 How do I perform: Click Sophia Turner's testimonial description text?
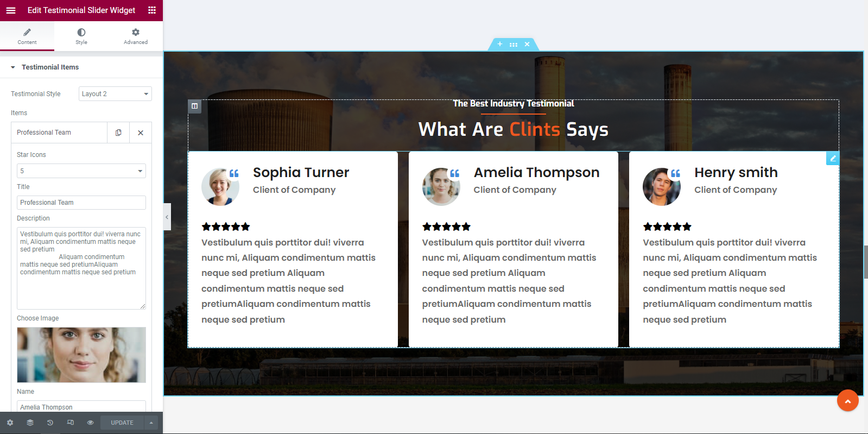coord(288,281)
